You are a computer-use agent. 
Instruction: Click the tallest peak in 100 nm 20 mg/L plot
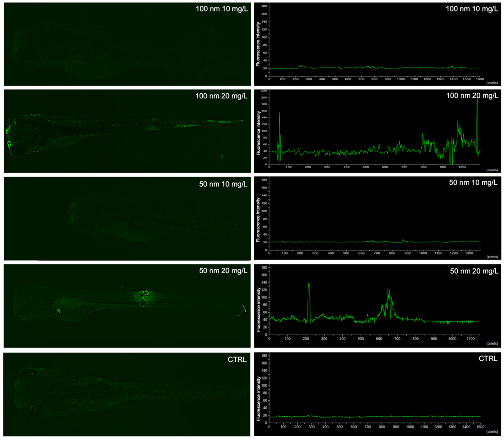[x=477, y=99]
